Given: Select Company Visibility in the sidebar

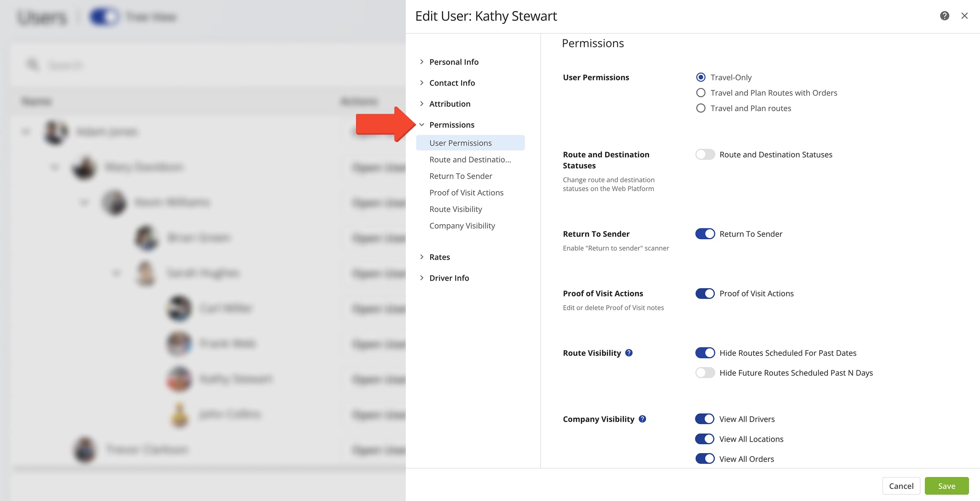Looking at the screenshot, I should [x=462, y=225].
